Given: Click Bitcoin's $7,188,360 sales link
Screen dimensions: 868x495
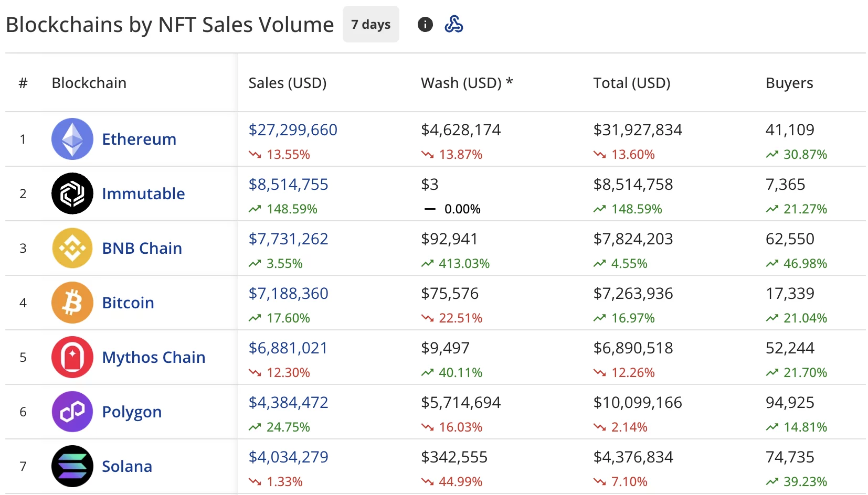Looking at the screenshot, I should point(288,293).
